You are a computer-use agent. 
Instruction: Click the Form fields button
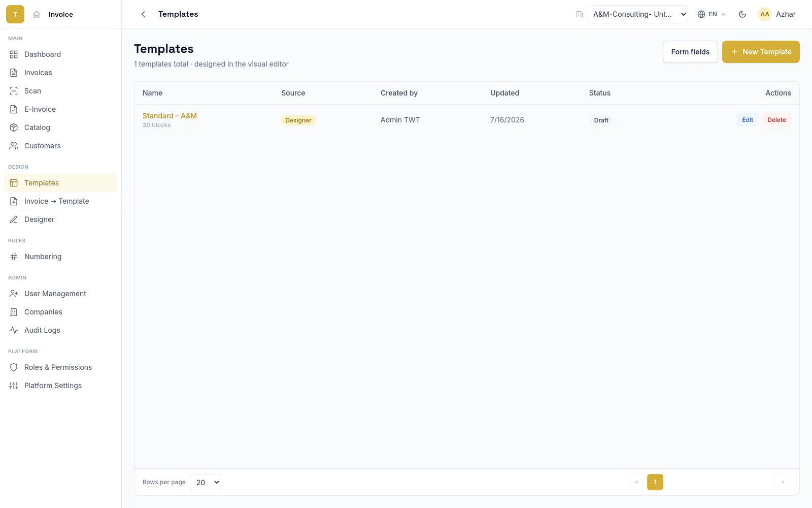coord(690,52)
